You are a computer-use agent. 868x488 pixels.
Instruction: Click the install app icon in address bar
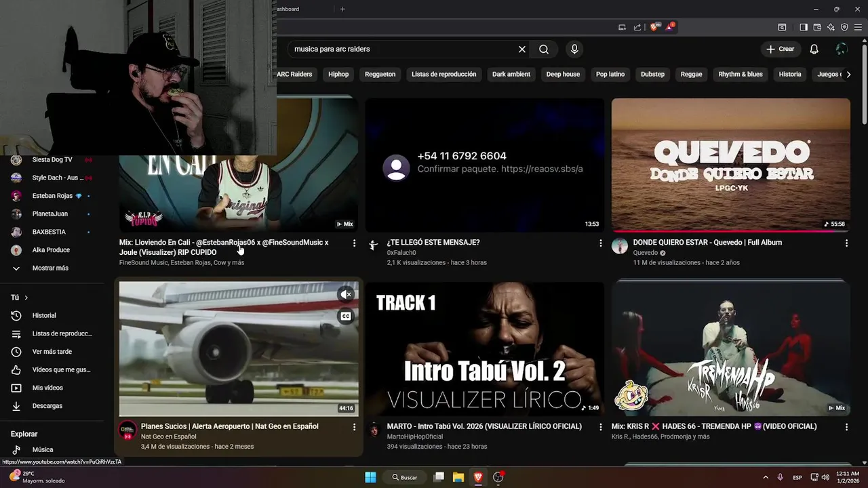(x=623, y=27)
